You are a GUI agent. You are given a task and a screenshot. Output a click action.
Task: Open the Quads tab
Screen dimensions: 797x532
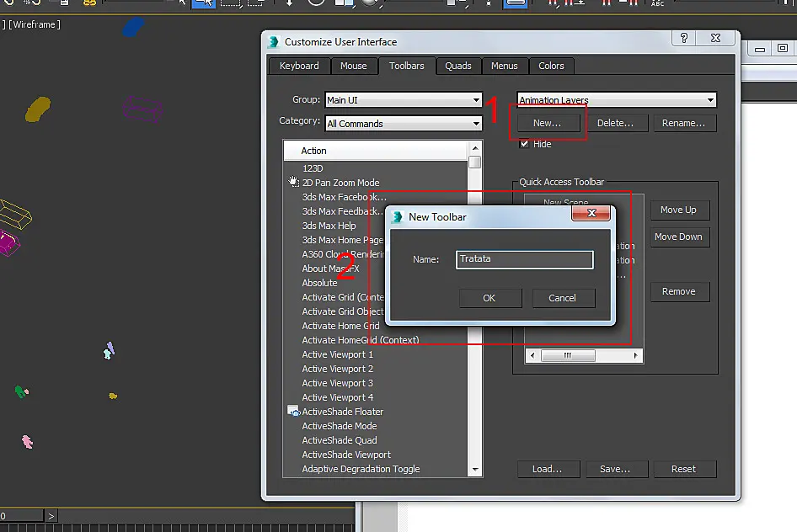[x=458, y=66]
